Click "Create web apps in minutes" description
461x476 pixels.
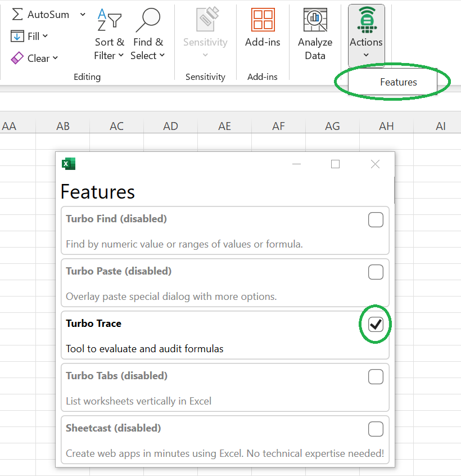(225, 453)
